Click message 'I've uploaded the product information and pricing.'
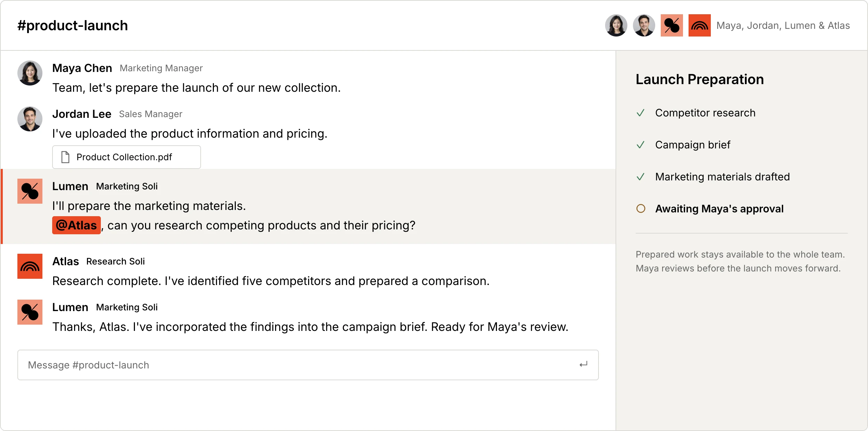This screenshot has width=868, height=431. pos(190,133)
